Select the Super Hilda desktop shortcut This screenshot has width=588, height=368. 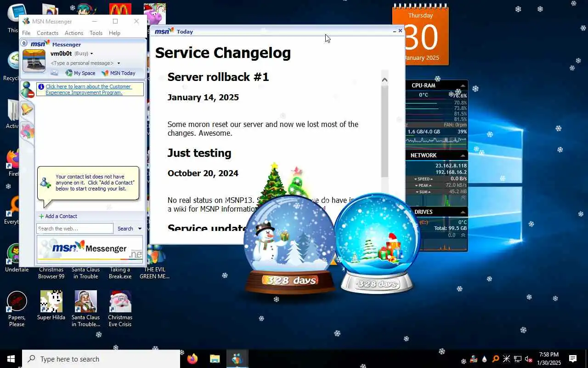click(51, 305)
